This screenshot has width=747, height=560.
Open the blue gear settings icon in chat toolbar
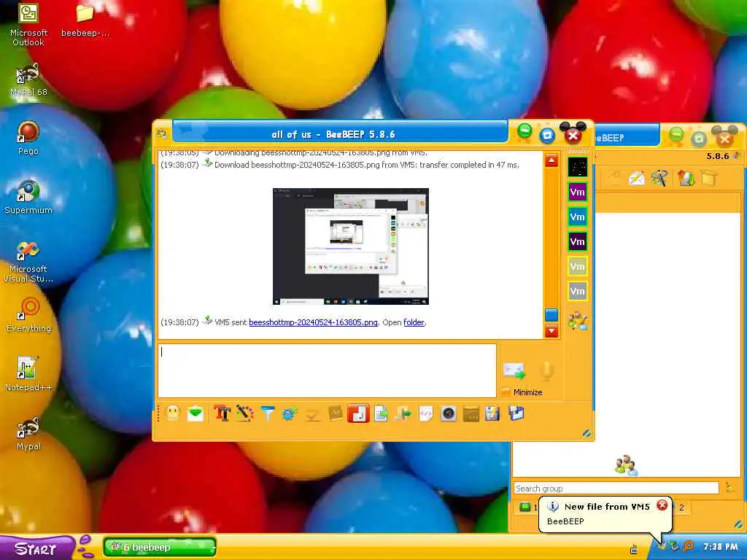pos(290,413)
